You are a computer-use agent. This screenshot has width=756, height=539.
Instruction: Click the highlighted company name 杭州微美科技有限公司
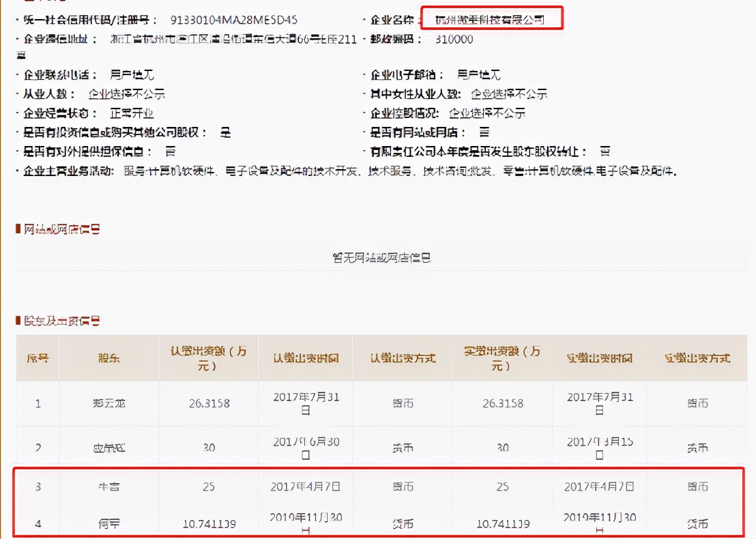492,19
